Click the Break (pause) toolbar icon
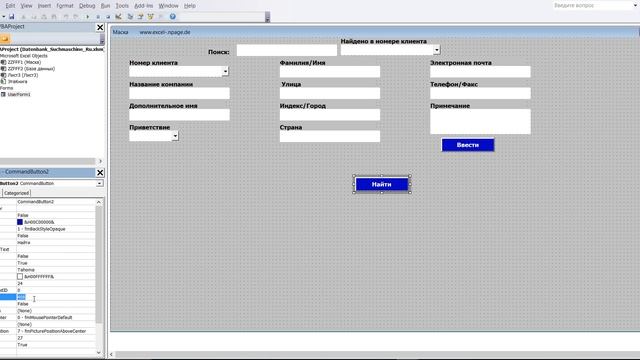The image size is (640, 360). tap(98, 17)
